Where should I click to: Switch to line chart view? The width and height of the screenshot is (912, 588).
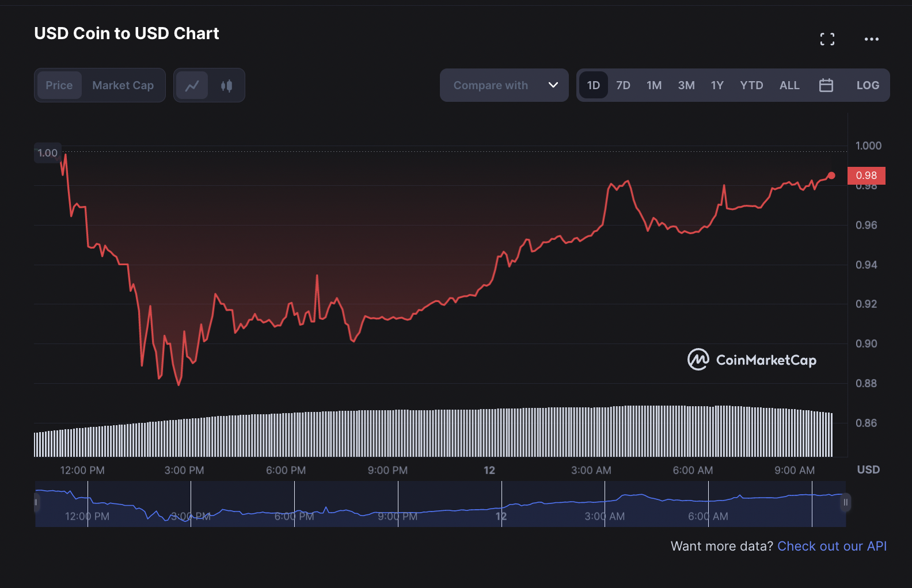(x=192, y=85)
